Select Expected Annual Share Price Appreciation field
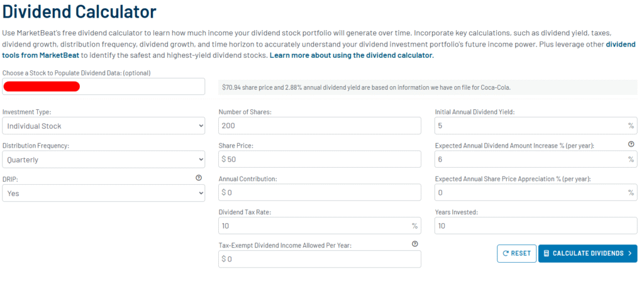Viewport: 644px width, 284px height. [x=536, y=193]
